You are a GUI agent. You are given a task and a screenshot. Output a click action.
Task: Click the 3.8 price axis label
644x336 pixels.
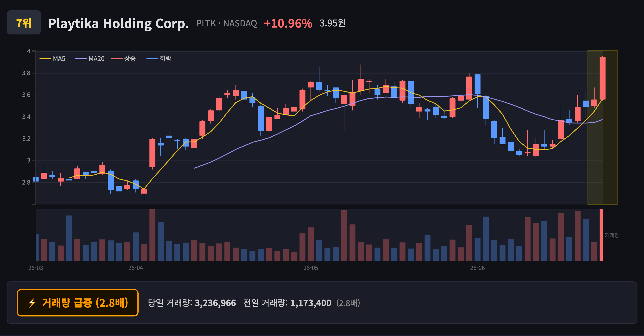coord(26,73)
